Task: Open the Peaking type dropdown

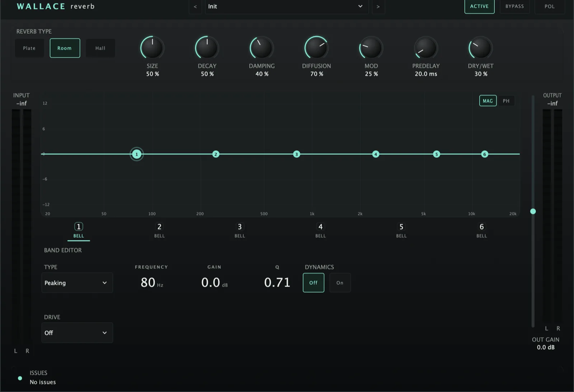Action: pyautogui.click(x=77, y=283)
